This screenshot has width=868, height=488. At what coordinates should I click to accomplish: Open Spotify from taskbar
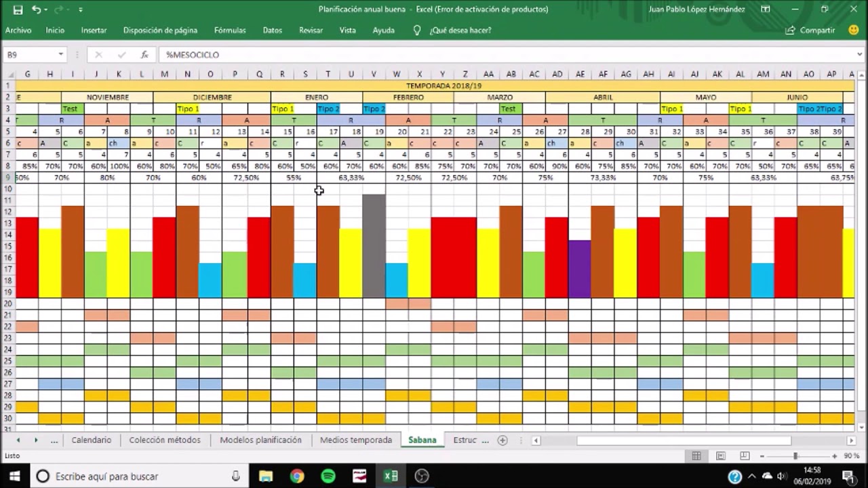click(328, 476)
